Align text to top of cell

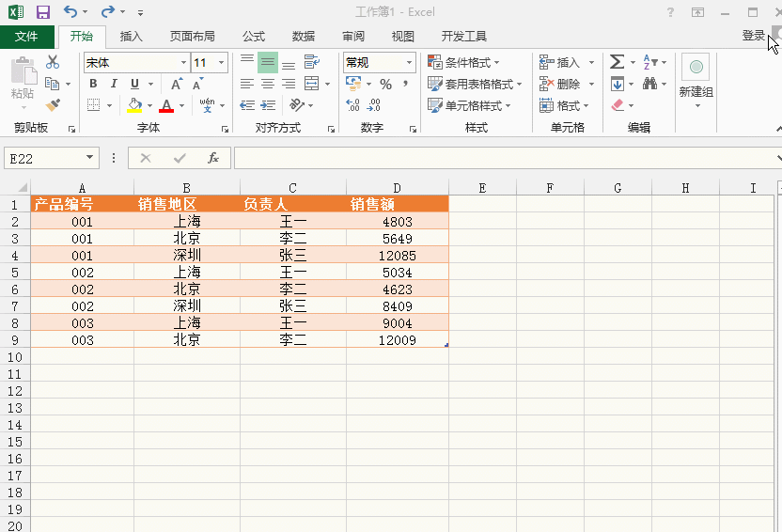pos(247,62)
